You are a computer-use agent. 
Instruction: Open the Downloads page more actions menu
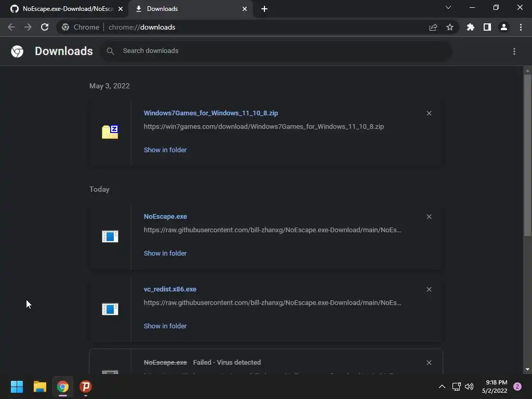point(514,51)
